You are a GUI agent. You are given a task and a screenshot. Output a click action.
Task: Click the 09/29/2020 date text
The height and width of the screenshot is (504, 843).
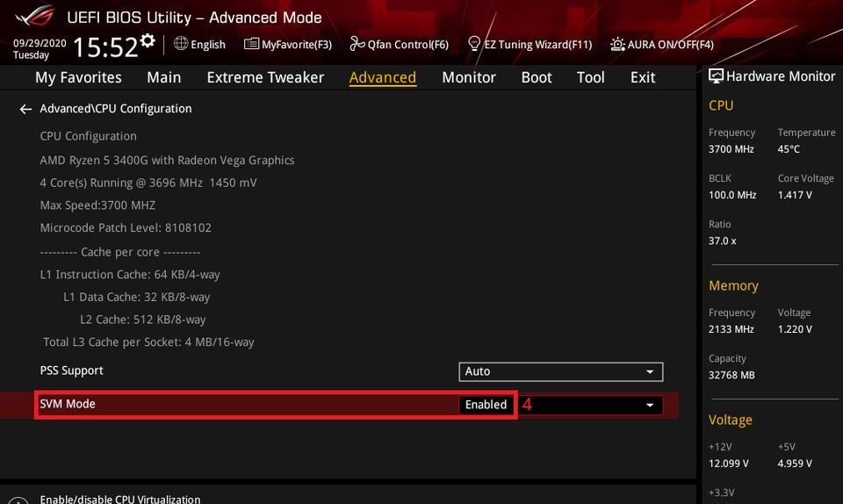tap(40, 43)
